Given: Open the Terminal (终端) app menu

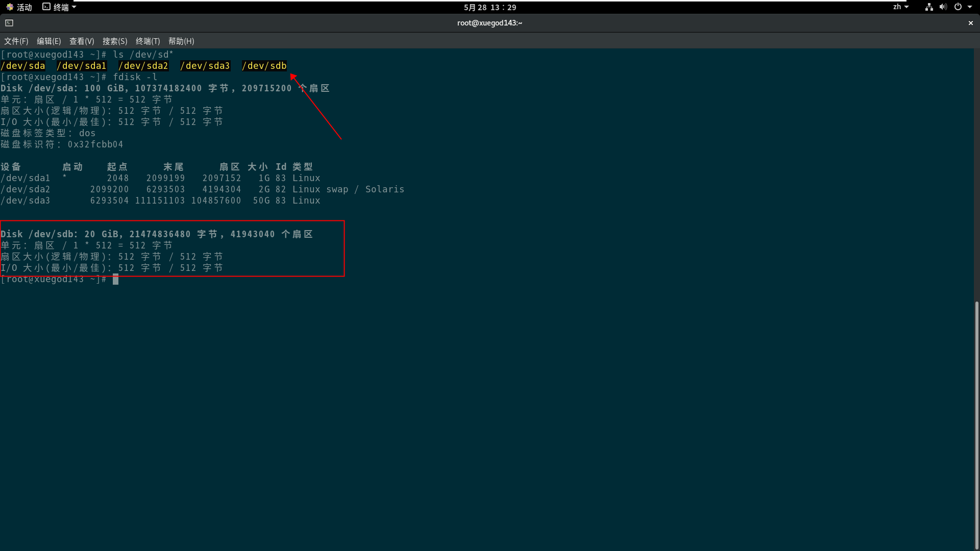Looking at the screenshot, I should tap(60, 7).
